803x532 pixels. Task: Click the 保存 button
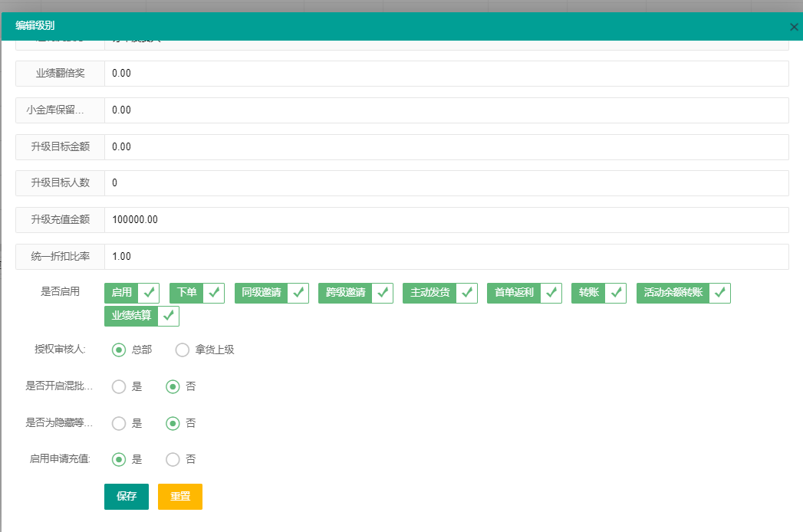(127, 497)
